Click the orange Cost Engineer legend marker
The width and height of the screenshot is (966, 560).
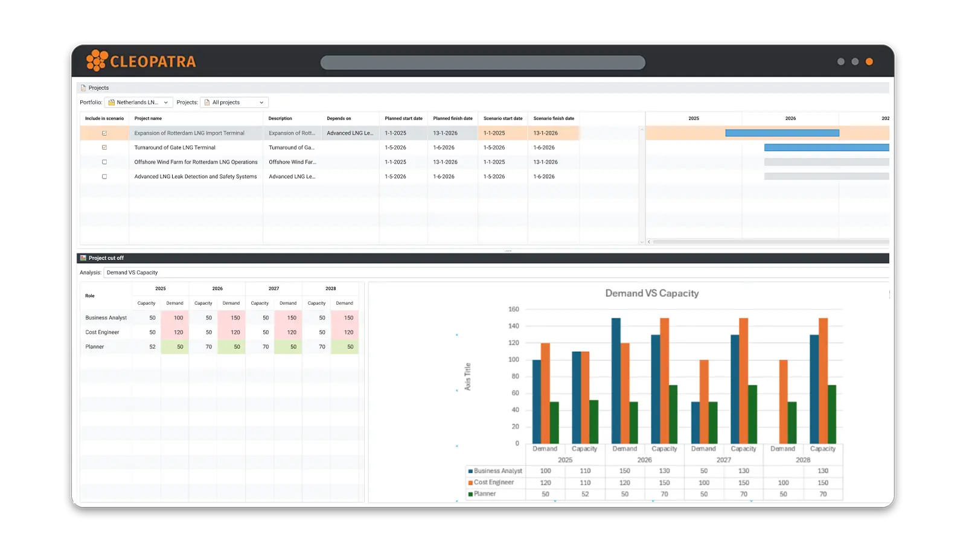click(469, 482)
